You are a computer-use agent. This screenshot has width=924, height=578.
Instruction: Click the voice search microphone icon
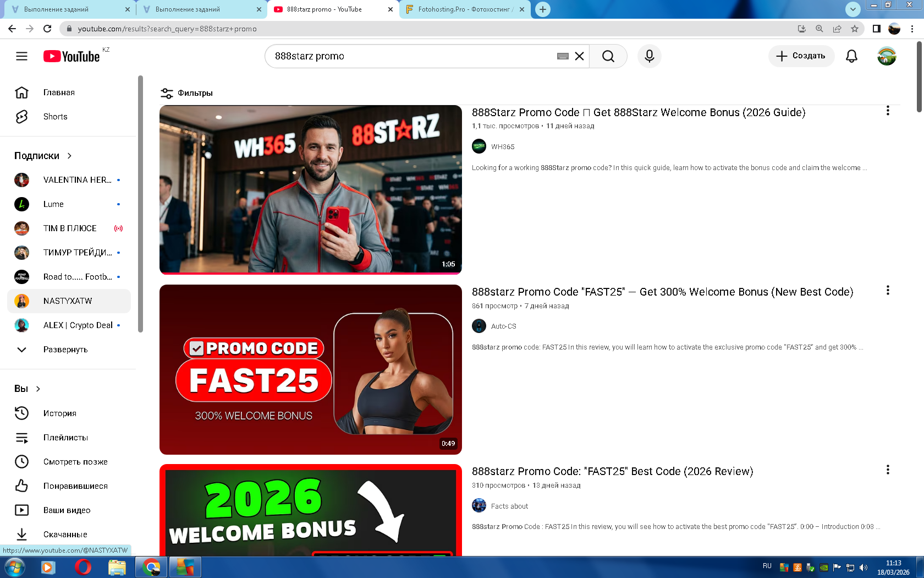click(649, 56)
